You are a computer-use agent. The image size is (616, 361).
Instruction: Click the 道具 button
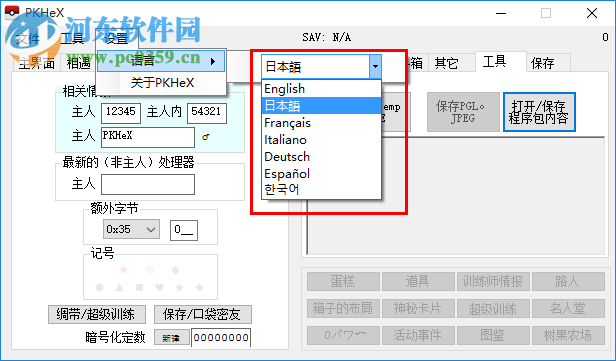point(418,281)
